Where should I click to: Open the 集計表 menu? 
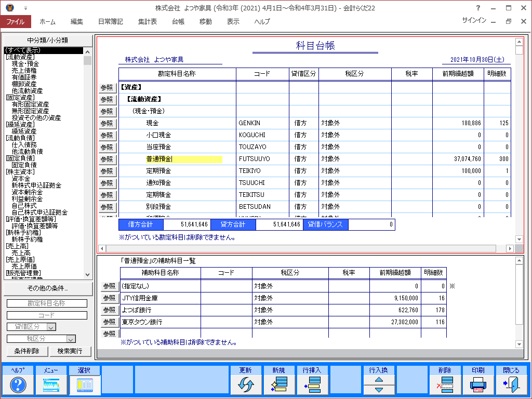(148, 21)
